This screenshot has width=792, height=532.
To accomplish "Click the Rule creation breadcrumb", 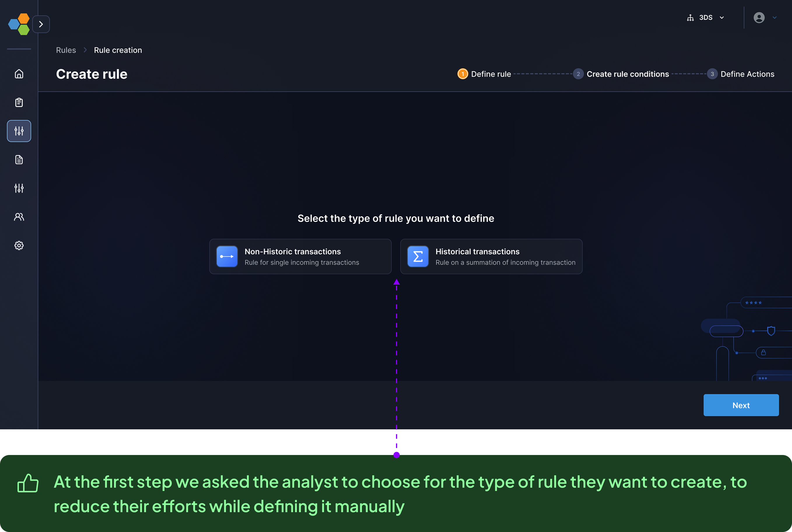I will pyautogui.click(x=118, y=50).
